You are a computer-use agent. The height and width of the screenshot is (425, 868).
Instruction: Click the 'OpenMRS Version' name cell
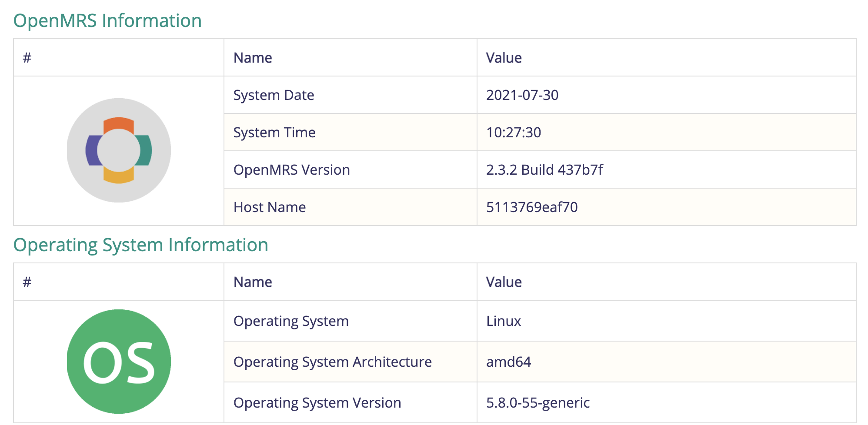(351, 169)
